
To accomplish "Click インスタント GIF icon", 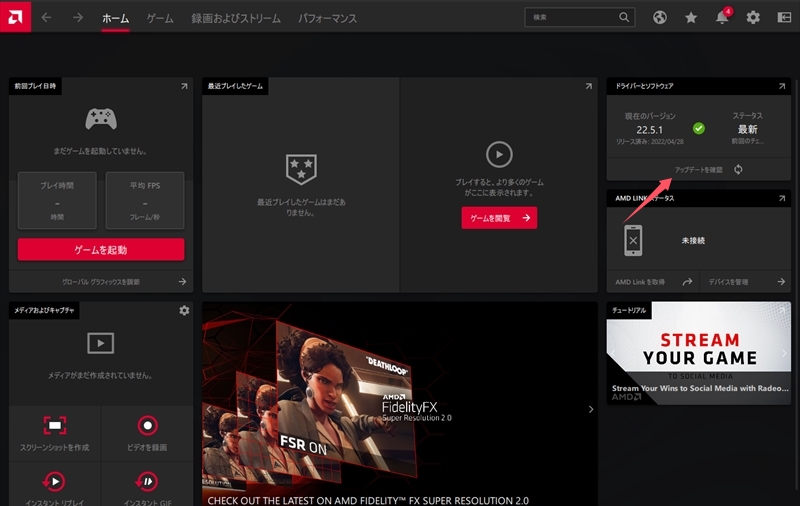I will tap(147, 481).
